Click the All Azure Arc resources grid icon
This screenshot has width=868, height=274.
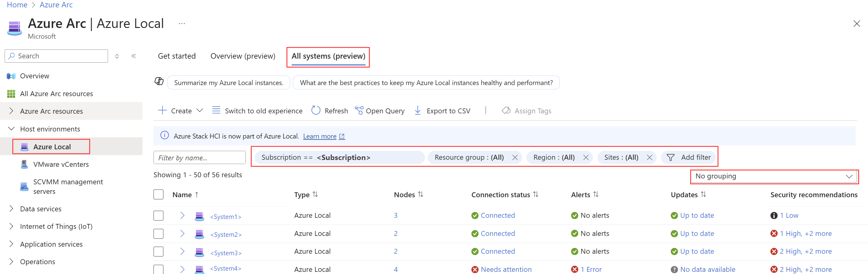pos(11,94)
